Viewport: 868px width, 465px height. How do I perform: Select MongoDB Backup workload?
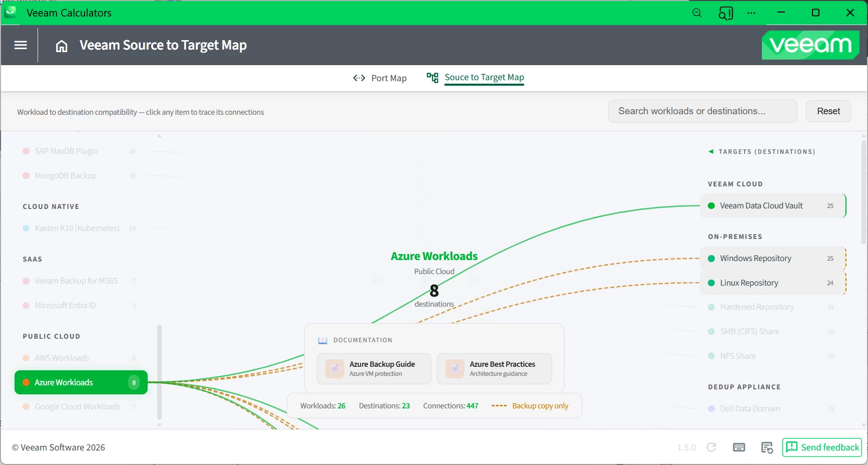[81, 176]
